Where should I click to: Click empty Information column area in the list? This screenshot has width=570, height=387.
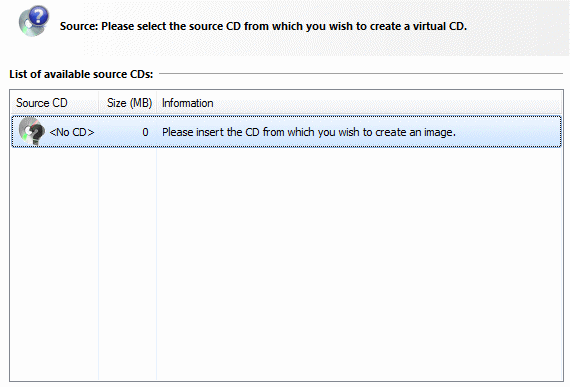point(360,263)
